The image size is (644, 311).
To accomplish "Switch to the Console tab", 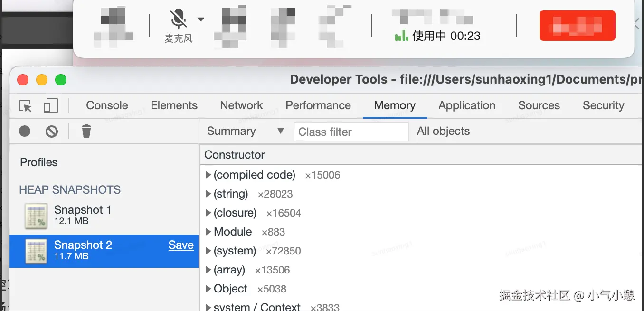I will pyautogui.click(x=107, y=105).
